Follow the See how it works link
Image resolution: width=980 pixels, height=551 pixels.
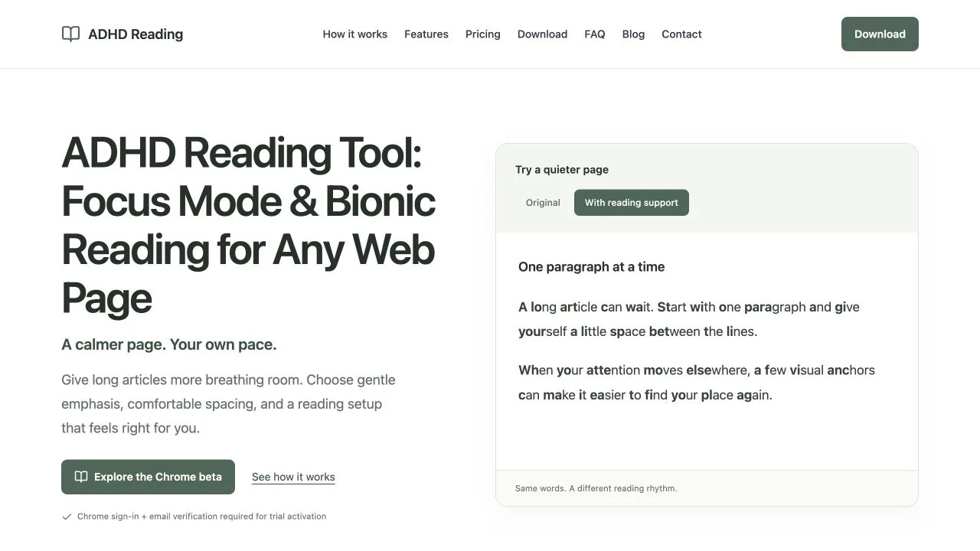tap(293, 477)
